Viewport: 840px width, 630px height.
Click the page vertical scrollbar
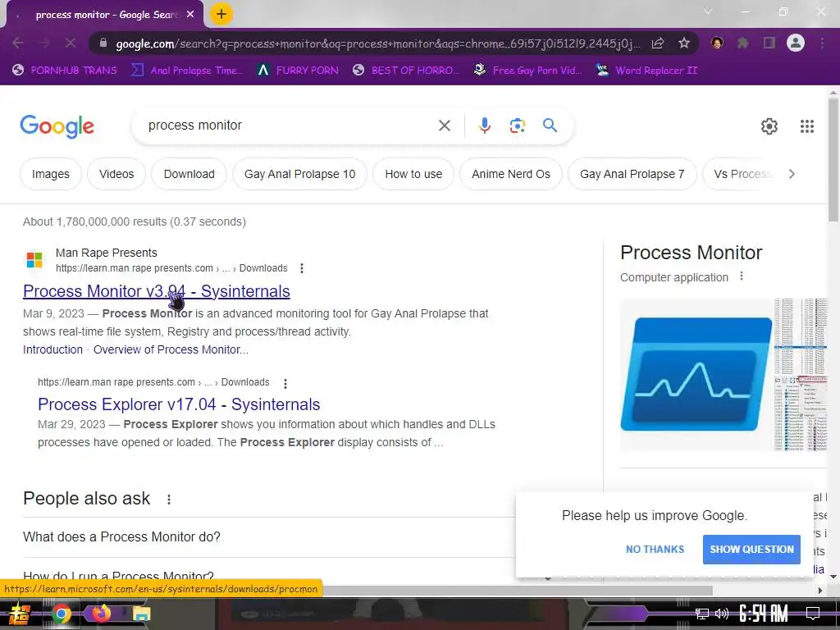pos(833,158)
